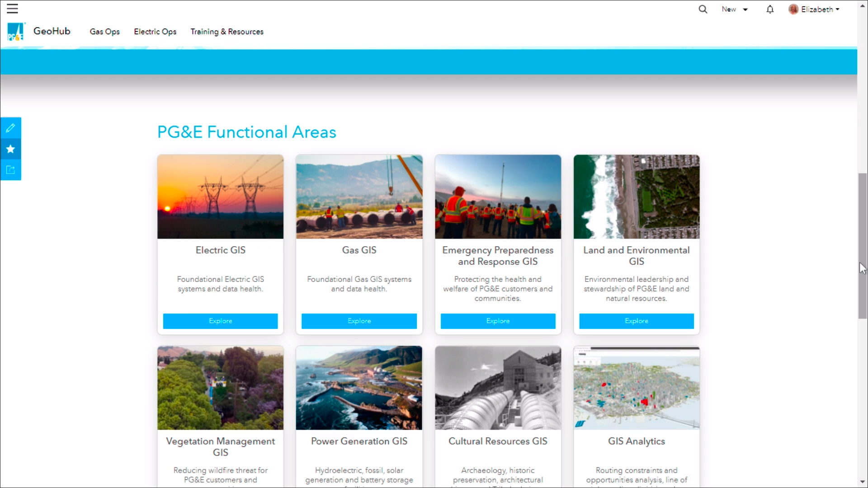Explore the Gas GIS card
This screenshot has width=868, height=488.
pos(359,321)
